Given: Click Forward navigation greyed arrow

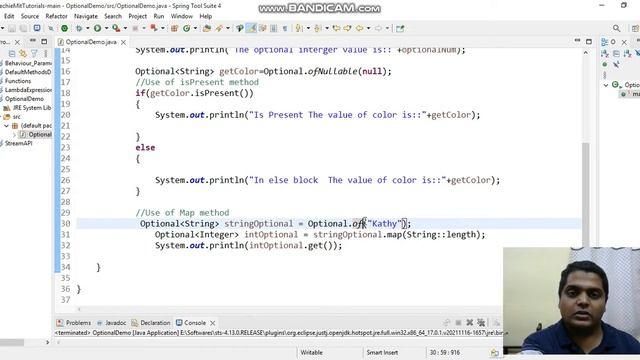Looking at the screenshot, I should pyautogui.click(x=378, y=28).
